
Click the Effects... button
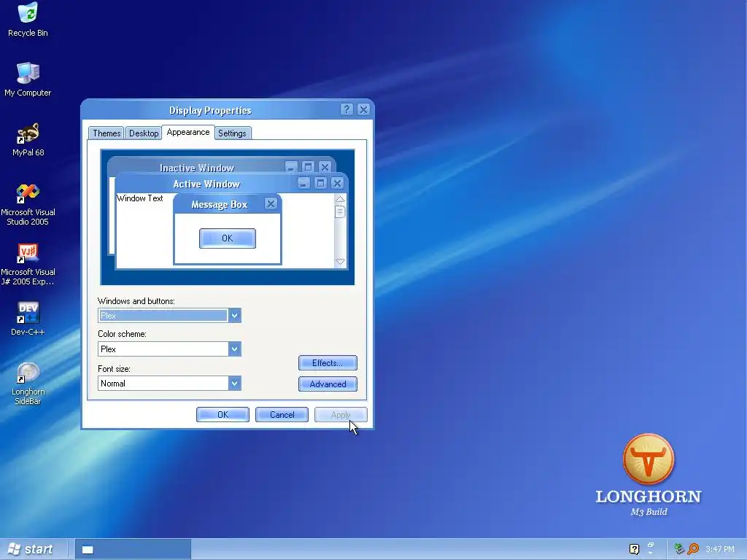coord(328,363)
